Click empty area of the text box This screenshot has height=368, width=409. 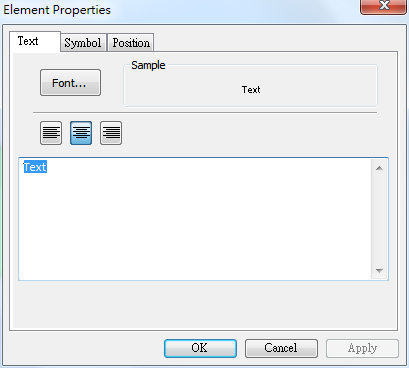pos(195,227)
